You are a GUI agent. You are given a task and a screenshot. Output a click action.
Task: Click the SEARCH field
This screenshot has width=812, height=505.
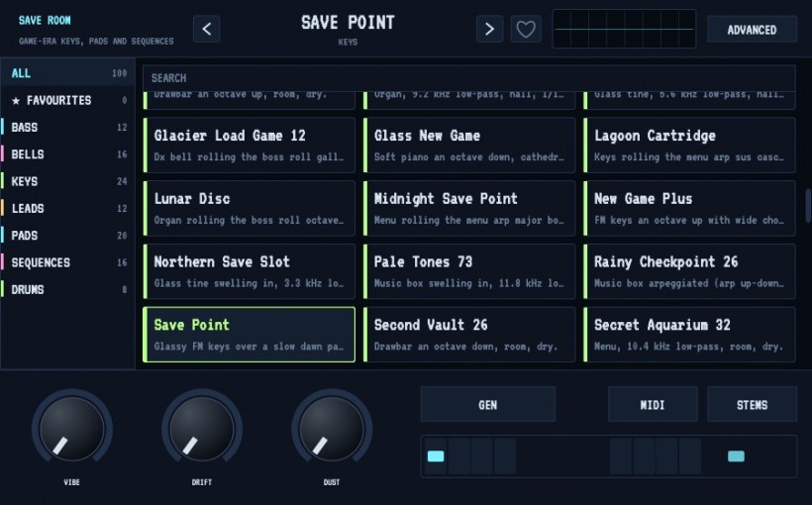468,78
